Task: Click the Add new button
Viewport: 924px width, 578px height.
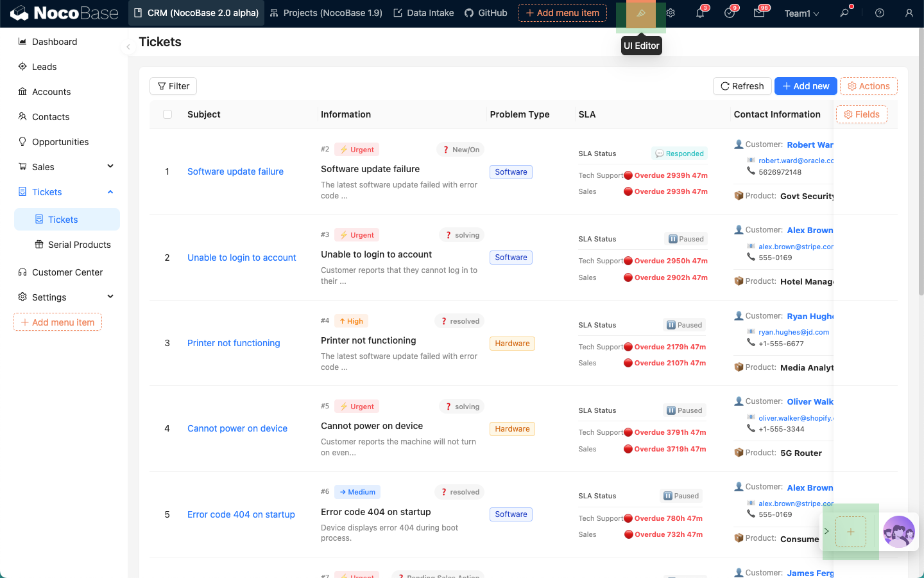Action: (x=805, y=86)
